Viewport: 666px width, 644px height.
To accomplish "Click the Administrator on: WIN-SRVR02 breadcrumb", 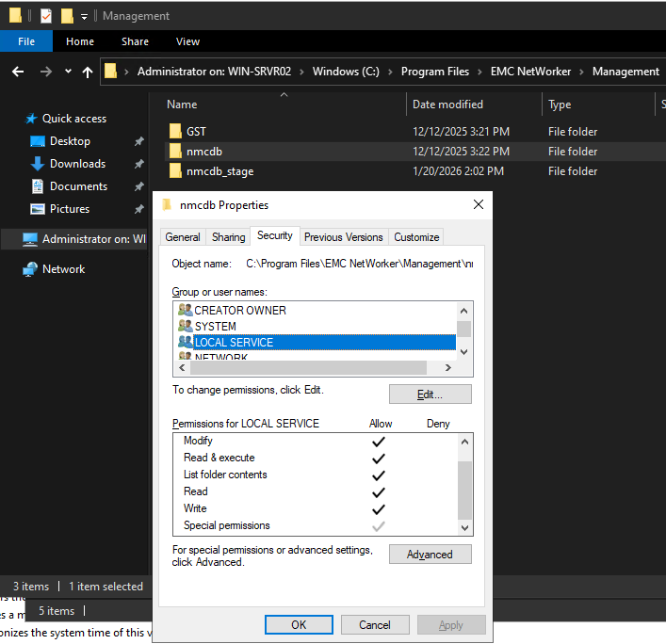I will tap(214, 72).
